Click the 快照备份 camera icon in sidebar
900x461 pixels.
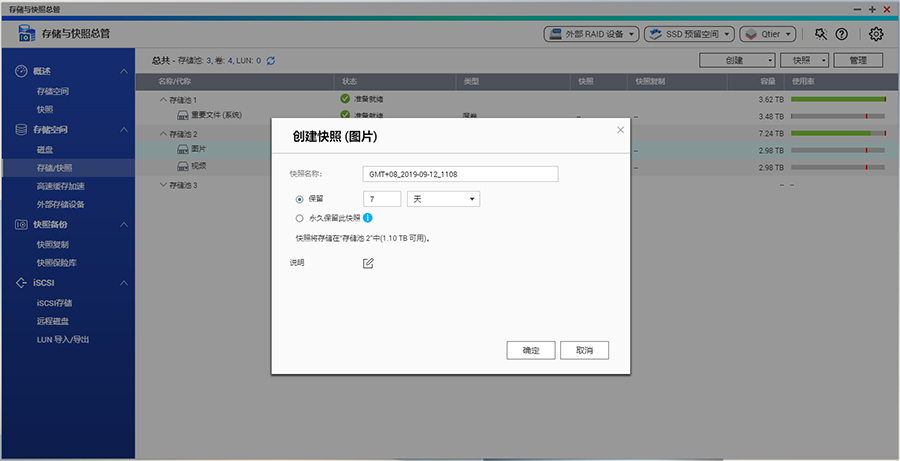coord(21,224)
